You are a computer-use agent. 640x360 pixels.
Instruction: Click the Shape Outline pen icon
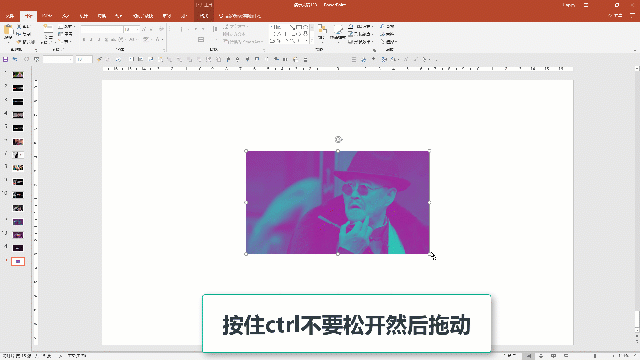pos(351,34)
